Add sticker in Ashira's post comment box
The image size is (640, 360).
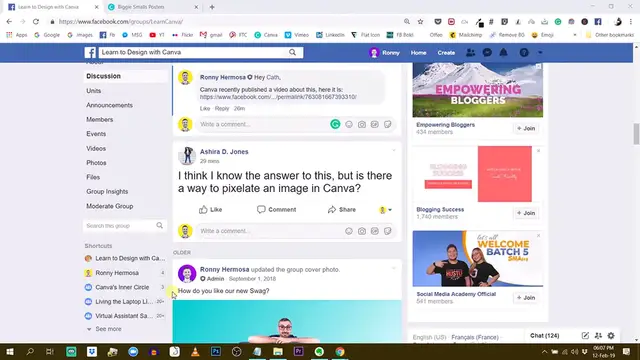[388, 231]
